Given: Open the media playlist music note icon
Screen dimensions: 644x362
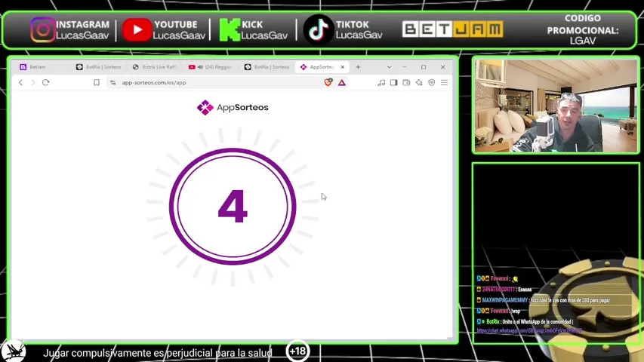Looking at the screenshot, I should [x=381, y=82].
